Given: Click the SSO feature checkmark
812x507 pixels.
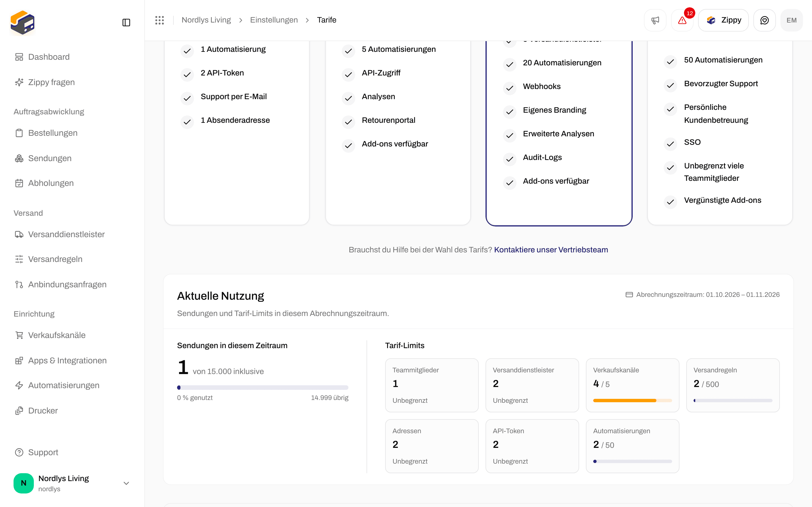Looking at the screenshot, I should click(670, 144).
